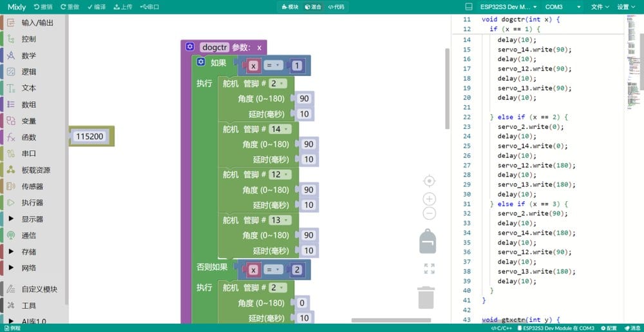This screenshot has width=644, height=332.
Task: Zoom in the block workspace
Action: pyautogui.click(x=429, y=199)
